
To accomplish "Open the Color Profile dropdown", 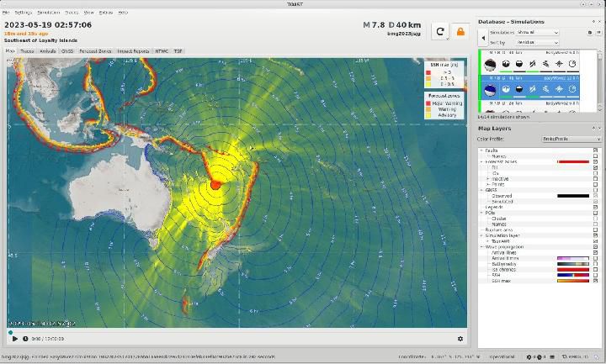I will (x=571, y=139).
